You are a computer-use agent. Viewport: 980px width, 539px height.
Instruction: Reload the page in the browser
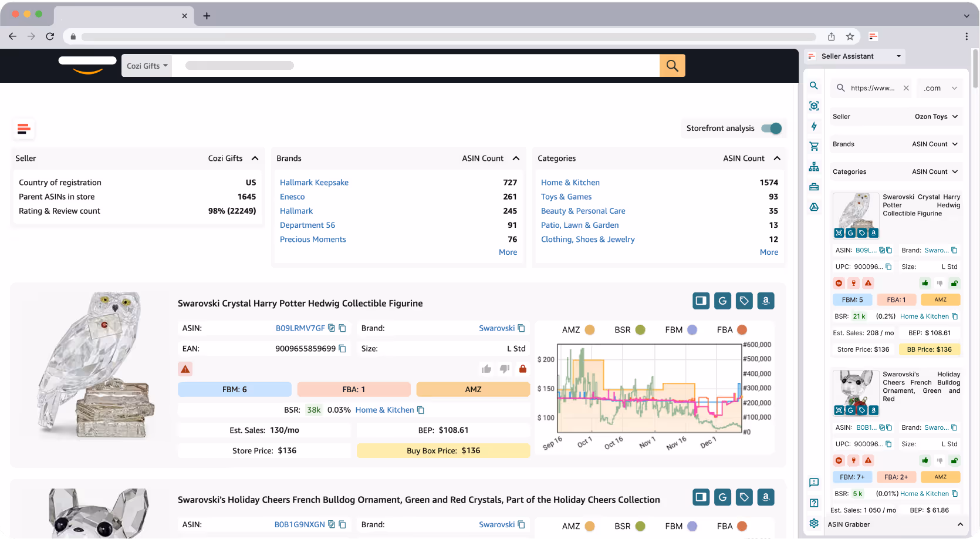[50, 36]
